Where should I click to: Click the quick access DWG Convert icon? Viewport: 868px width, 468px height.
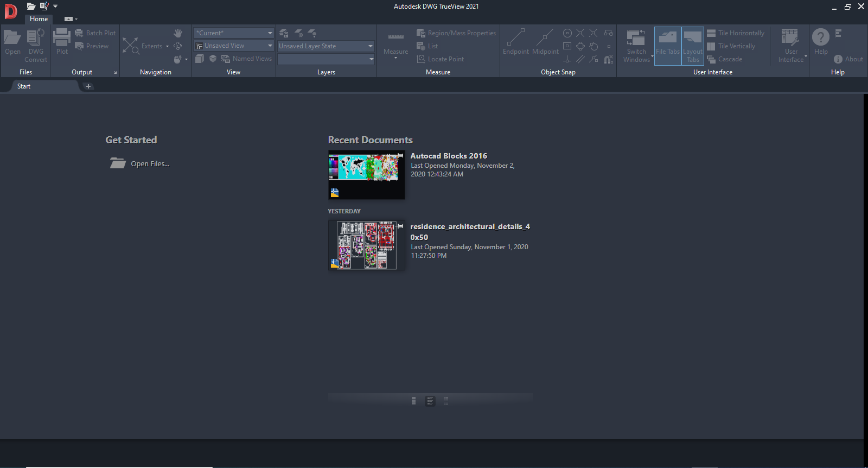[x=44, y=7]
